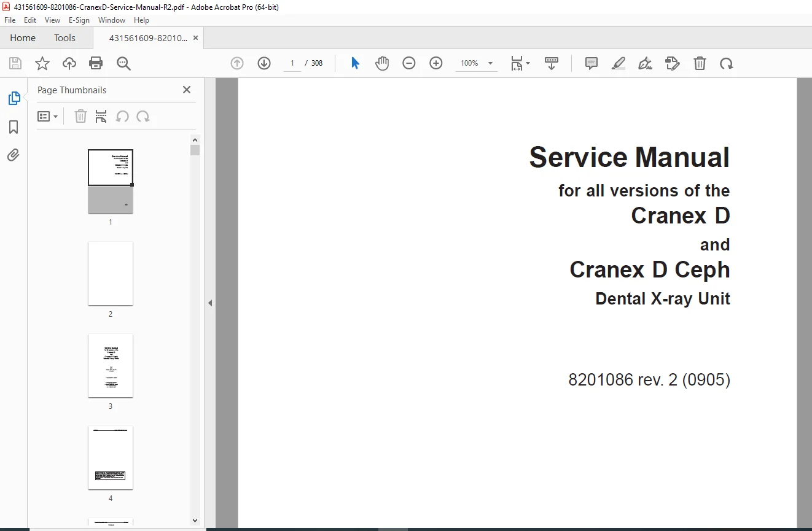
Task: Click the total page count '308'
Action: (x=317, y=63)
